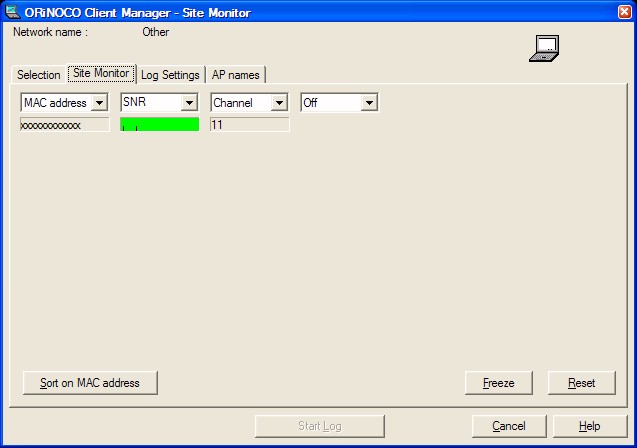Image resolution: width=637 pixels, height=448 pixels.
Task: Open the AP names tab
Action: 236,75
